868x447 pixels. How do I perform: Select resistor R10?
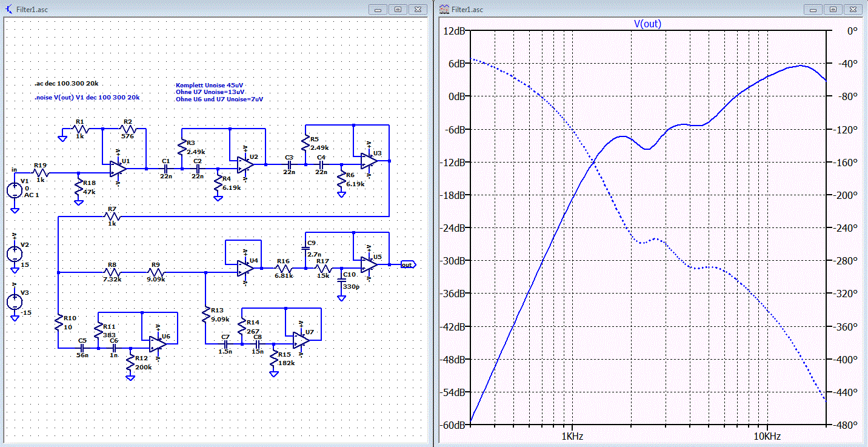59,322
